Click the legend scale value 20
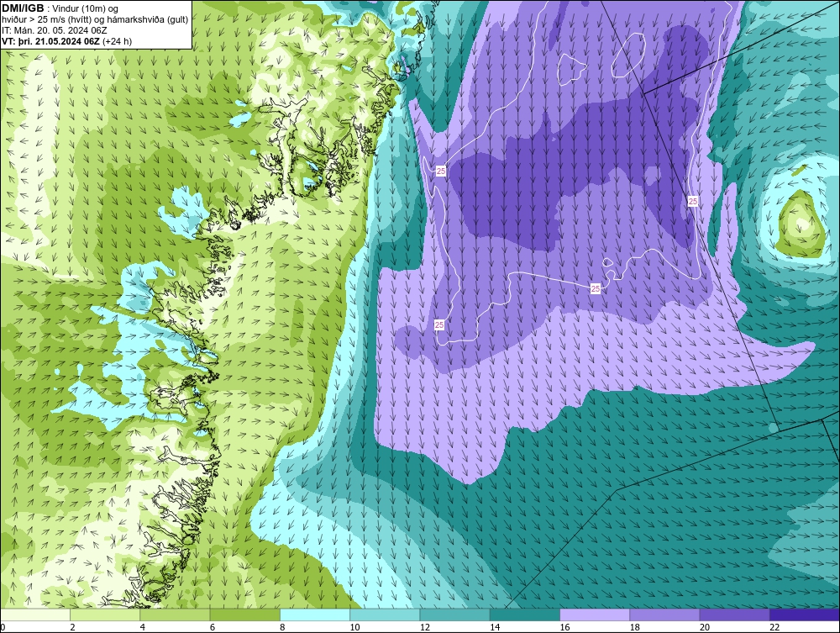Screen dimensions: 840x633 [705, 628]
